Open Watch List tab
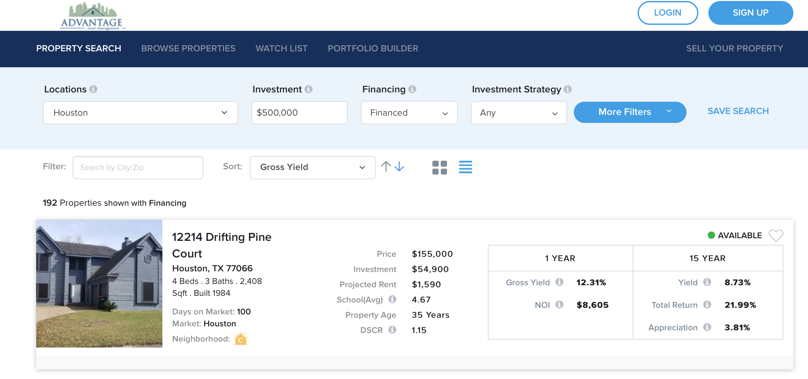The width and height of the screenshot is (808, 379). 281,48
